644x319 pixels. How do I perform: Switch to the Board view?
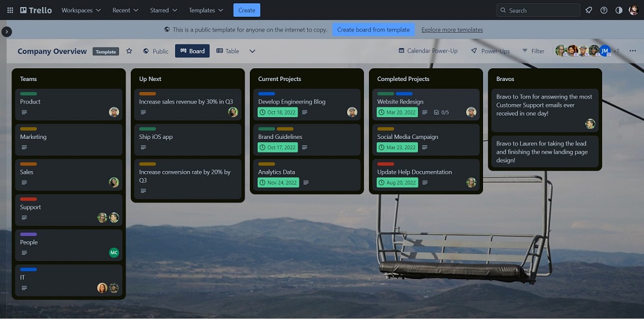pos(192,51)
